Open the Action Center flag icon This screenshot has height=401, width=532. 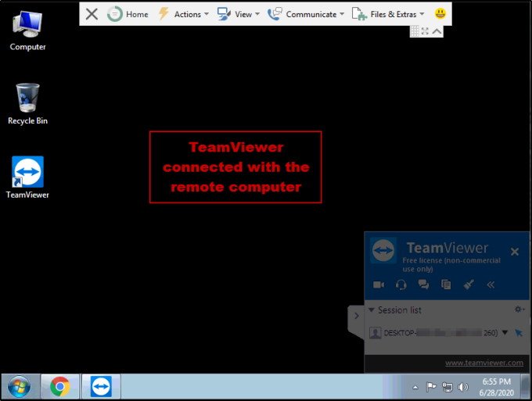coord(431,386)
